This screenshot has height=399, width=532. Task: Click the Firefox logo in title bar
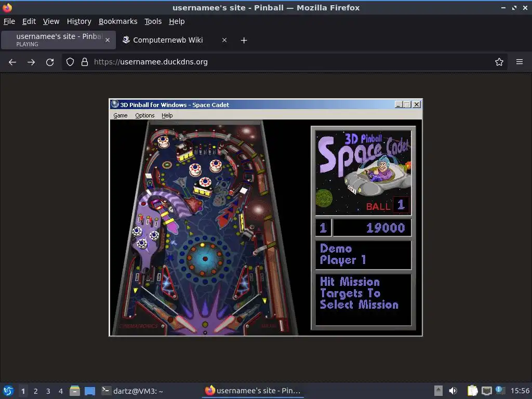coord(7,7)
